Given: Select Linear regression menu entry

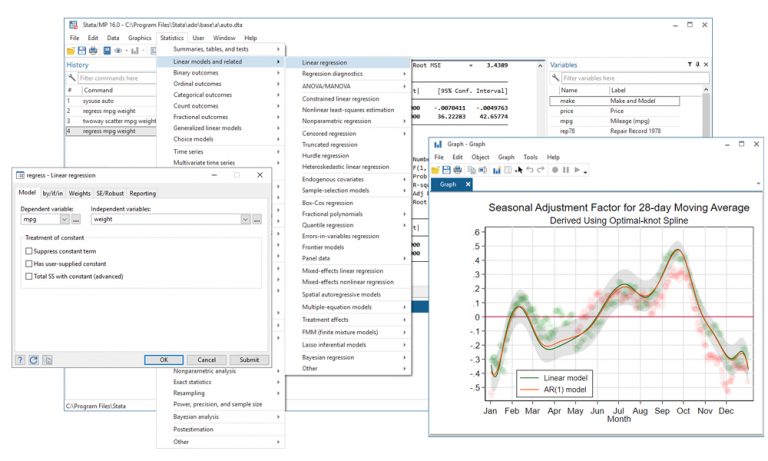Looking at the screenshot, I should [x=348, y=63].
